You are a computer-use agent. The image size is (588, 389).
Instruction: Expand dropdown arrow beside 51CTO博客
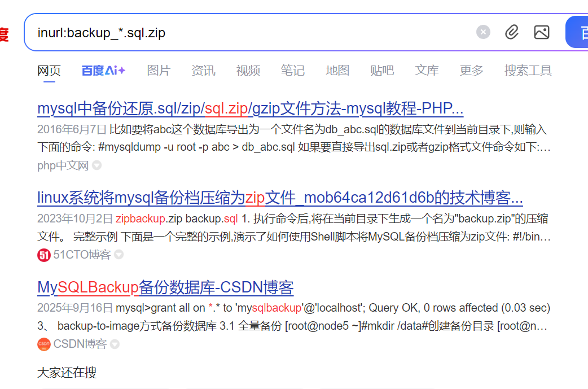tap(119, 255)
